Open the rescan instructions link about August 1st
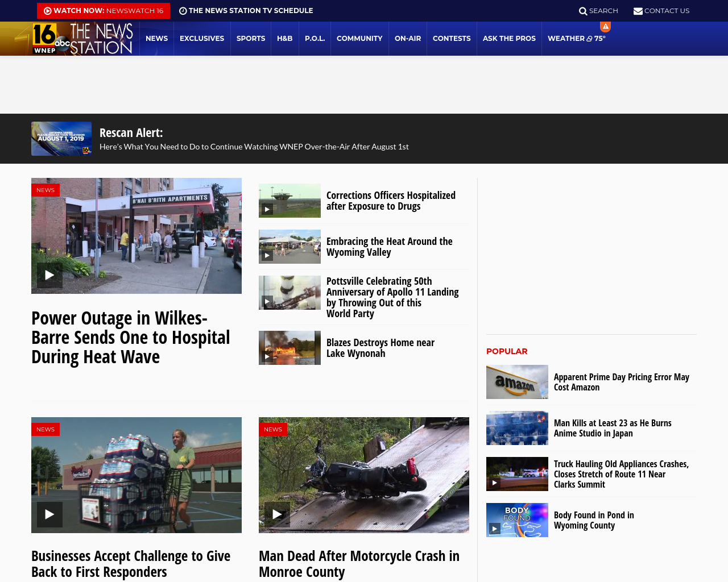The width and height of the screenshot is (728, 582). point(254,147)
